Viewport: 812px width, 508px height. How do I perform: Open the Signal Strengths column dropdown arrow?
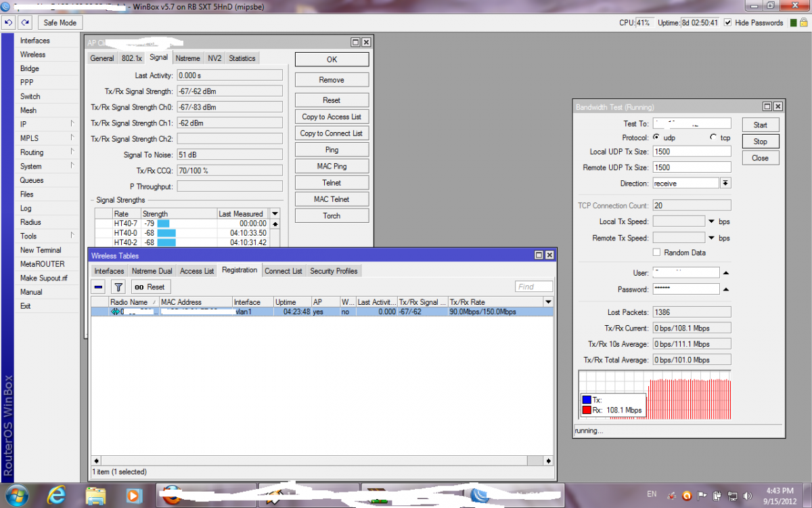coord(275,213)
